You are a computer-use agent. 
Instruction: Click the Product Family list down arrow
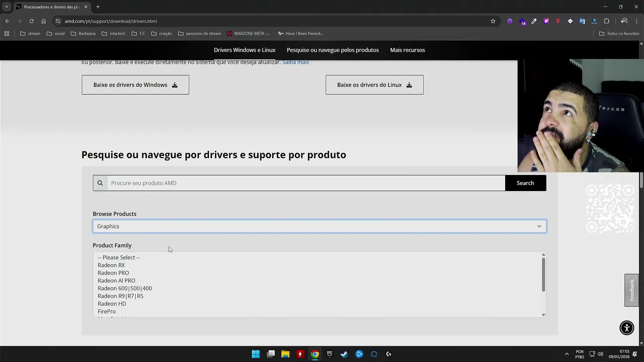pos(543,315)
